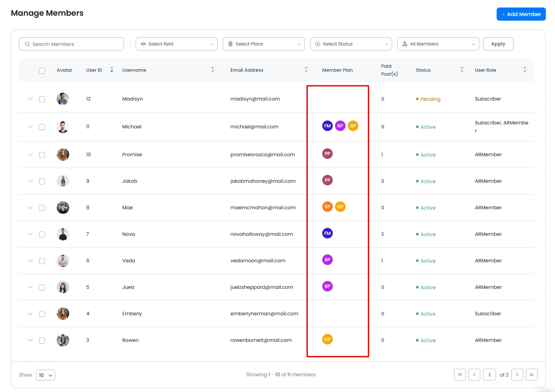Click the GP plan badge for Rowen
Screen dimensions: 555x392
point(327,339)
